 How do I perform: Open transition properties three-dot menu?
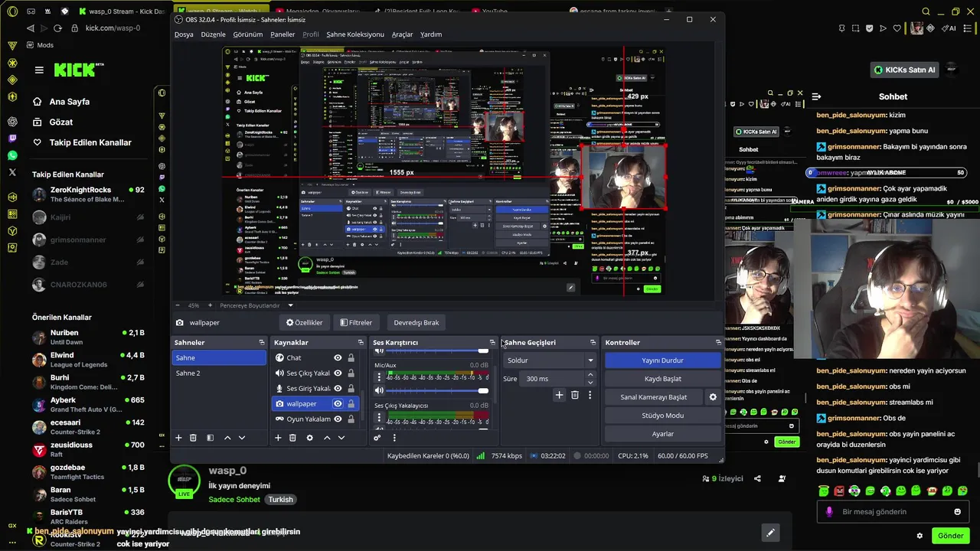pyautogui.click(x=590, y=395)
